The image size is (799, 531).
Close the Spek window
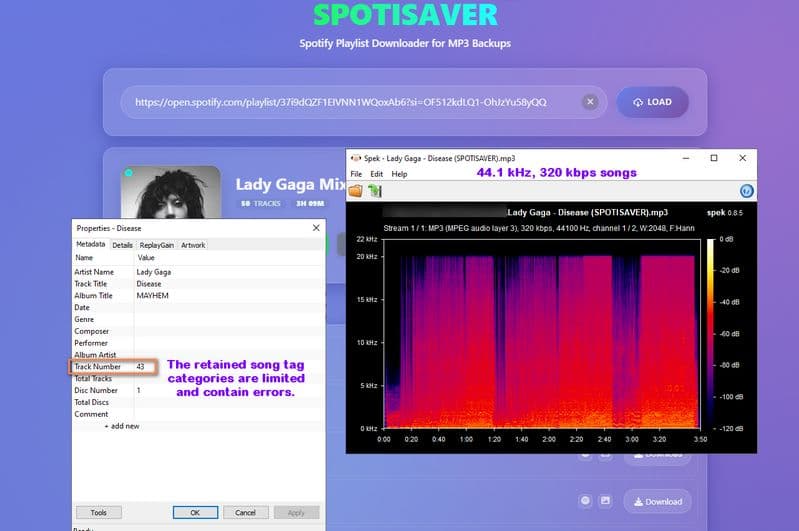(742, 158)
